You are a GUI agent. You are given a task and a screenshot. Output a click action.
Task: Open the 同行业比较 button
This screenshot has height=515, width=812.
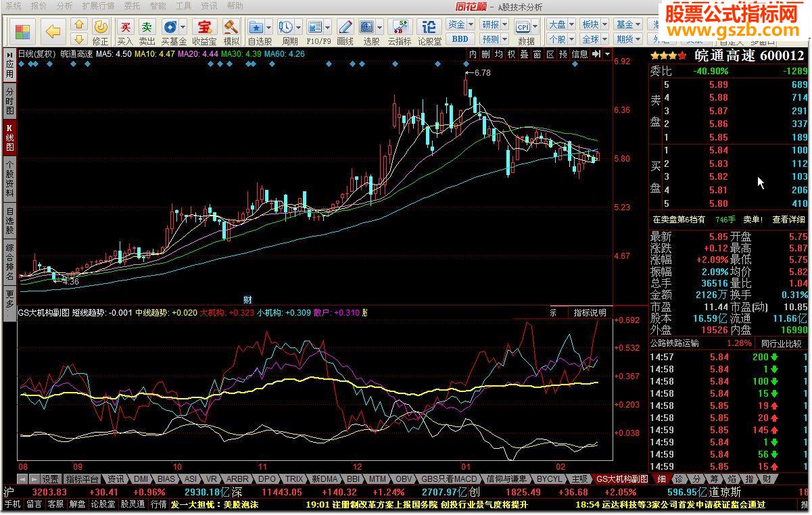(x=782, y=343)
